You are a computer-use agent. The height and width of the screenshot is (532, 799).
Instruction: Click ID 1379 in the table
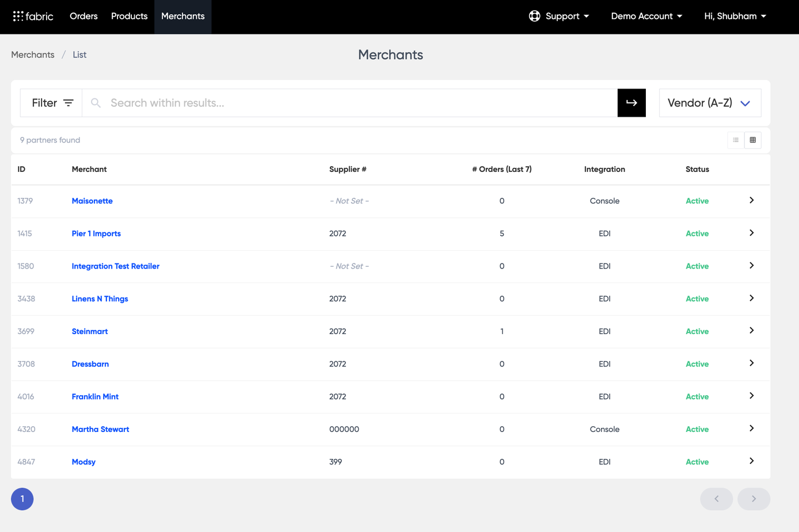25,201
